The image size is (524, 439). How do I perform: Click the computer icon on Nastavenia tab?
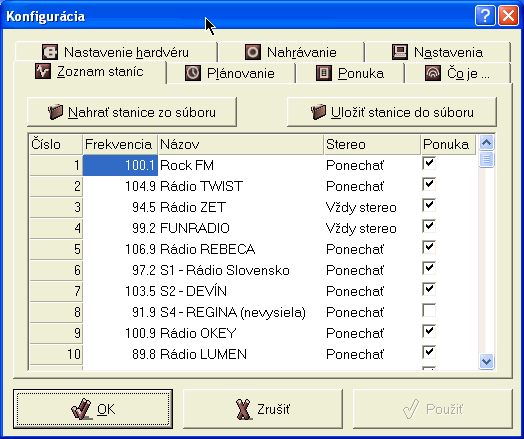(399, 52)
